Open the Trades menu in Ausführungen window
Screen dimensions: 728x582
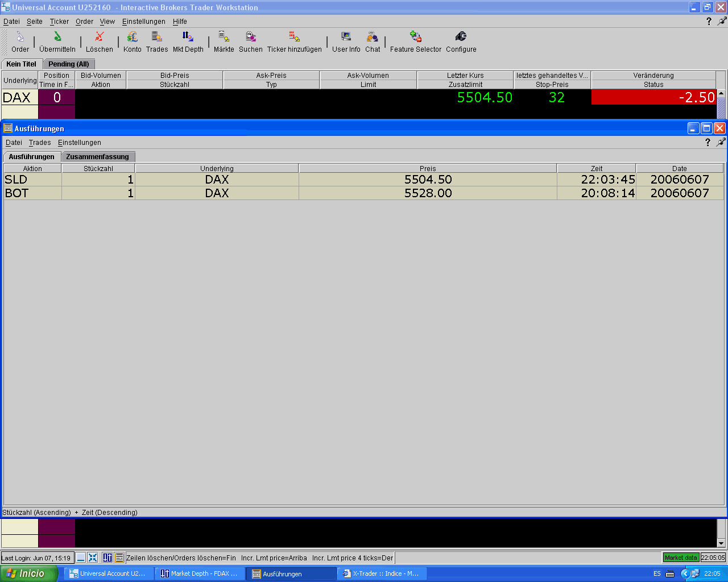pos(40,143)
